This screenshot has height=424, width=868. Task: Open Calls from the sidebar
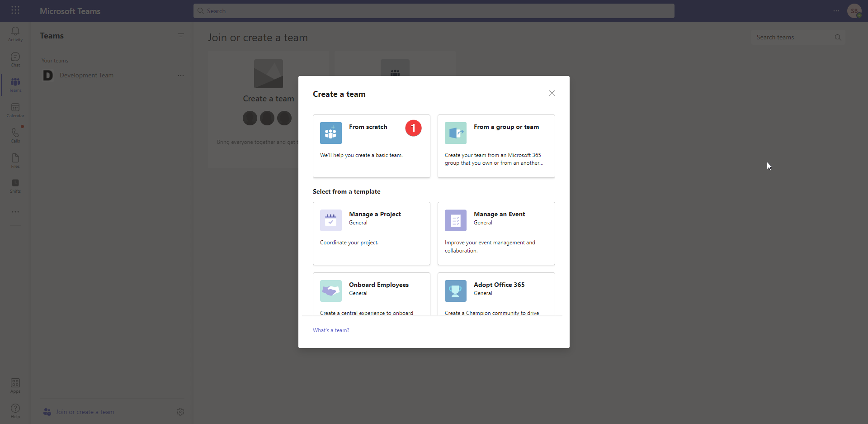[x=15, y=135]
